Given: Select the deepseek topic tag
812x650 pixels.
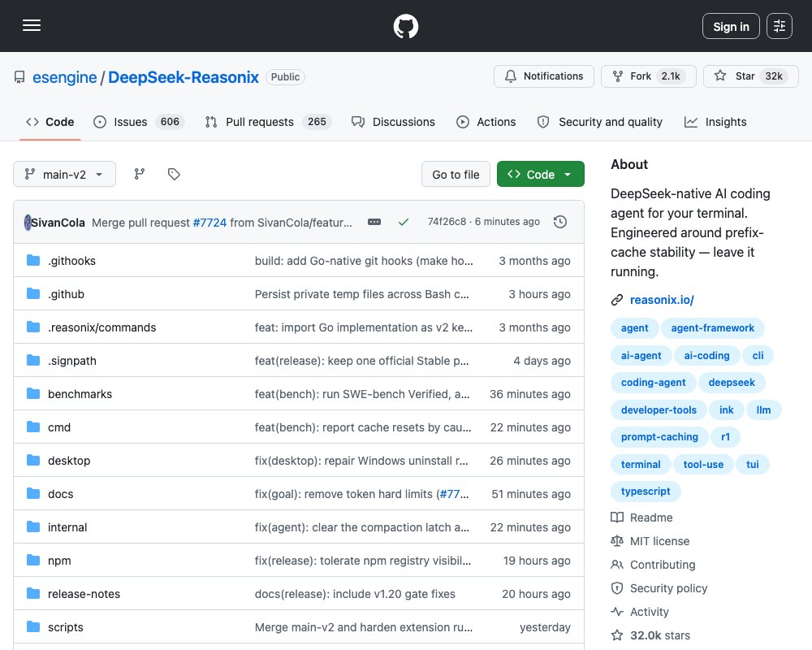Looking at the screenshot, I should [x=732, y=383].
